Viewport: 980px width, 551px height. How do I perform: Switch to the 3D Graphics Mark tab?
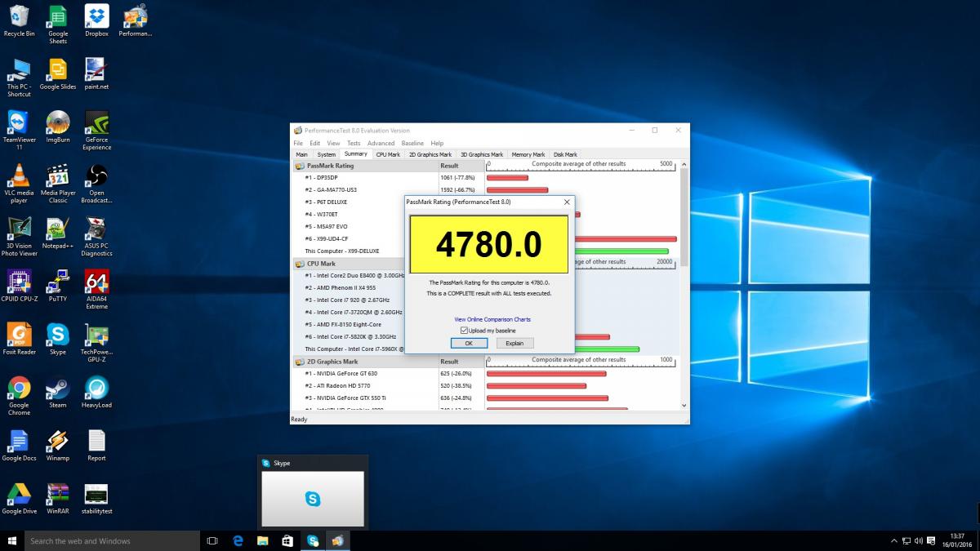pos(481,154)
